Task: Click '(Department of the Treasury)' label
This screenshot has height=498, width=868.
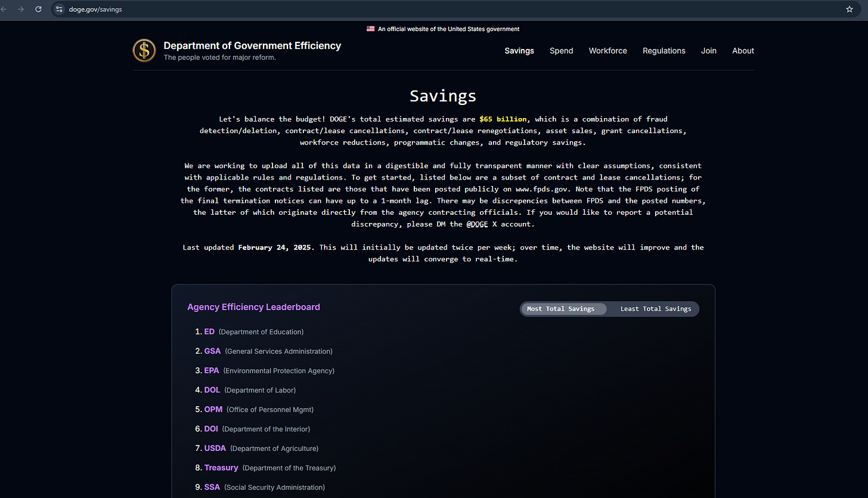Action: click(x=289, y=468)
